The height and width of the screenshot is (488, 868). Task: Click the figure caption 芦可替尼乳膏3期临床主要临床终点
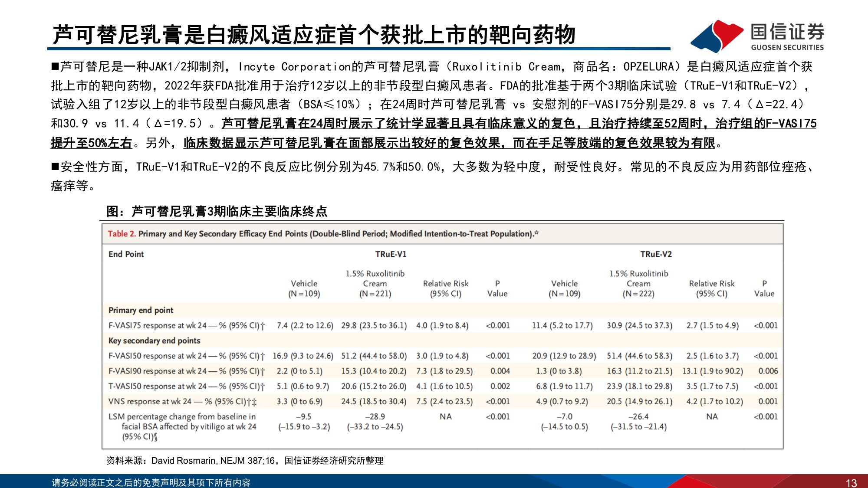click(x=217, y=211)
